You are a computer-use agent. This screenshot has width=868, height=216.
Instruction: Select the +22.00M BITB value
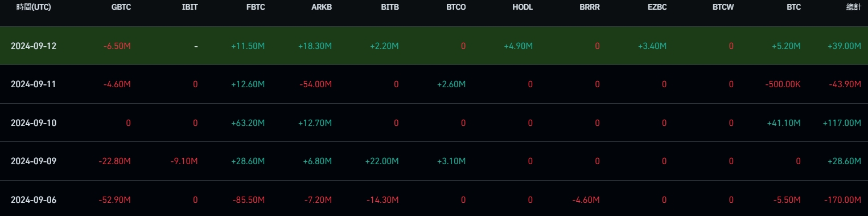[x=382, y=162]
